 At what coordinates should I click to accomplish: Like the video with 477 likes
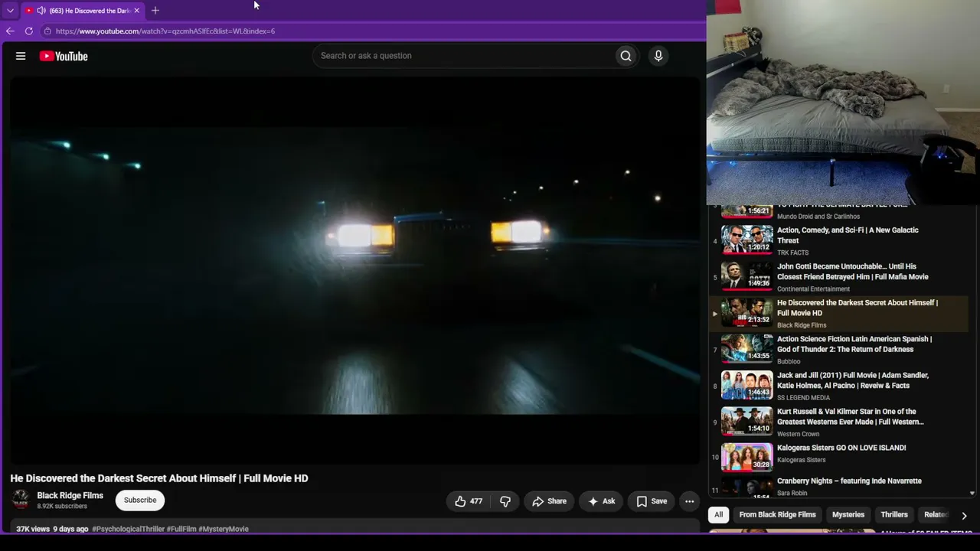click(x=469, y=501)
